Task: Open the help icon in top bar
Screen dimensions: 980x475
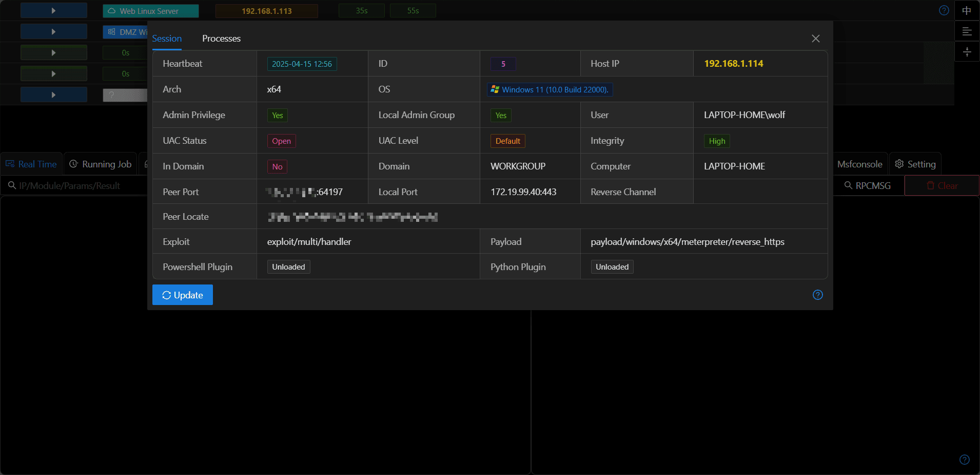Action: (944, 10)
